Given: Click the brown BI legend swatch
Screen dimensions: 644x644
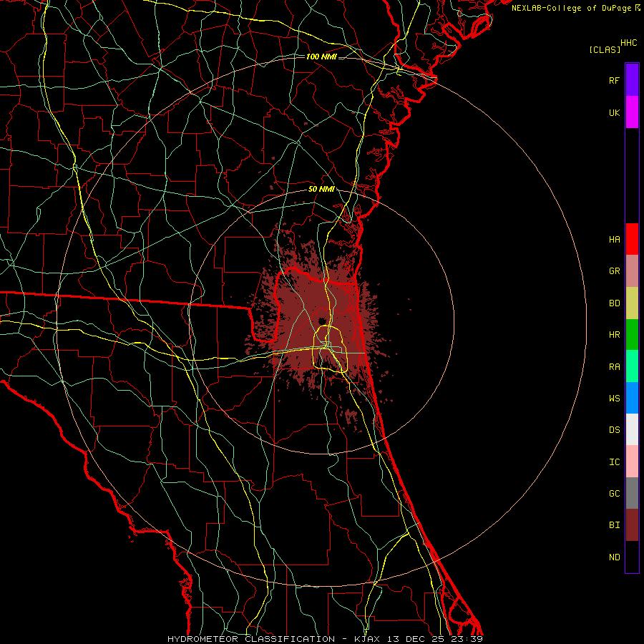Looking at the screenshot, I should click(632, 525).
